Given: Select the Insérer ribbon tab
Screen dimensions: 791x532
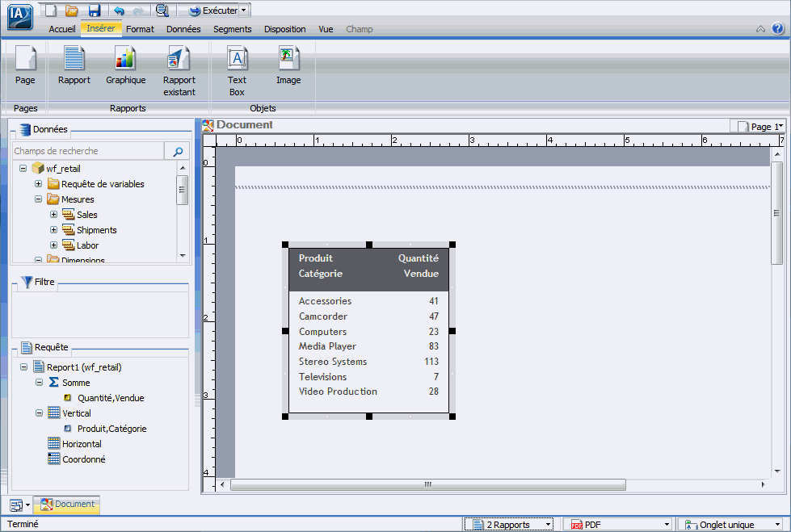Looking at the screenshot, I should click(x=101, y=29).
